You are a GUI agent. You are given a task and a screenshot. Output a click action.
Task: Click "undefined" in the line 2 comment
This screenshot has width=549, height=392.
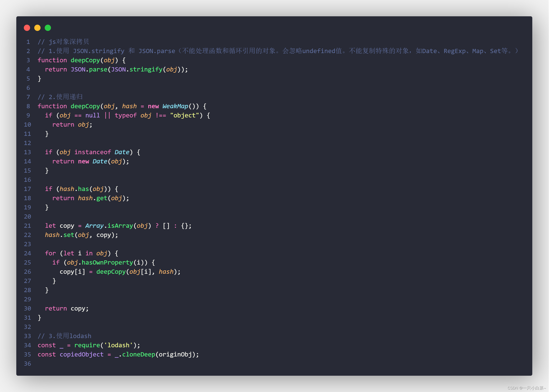[319, 51]
